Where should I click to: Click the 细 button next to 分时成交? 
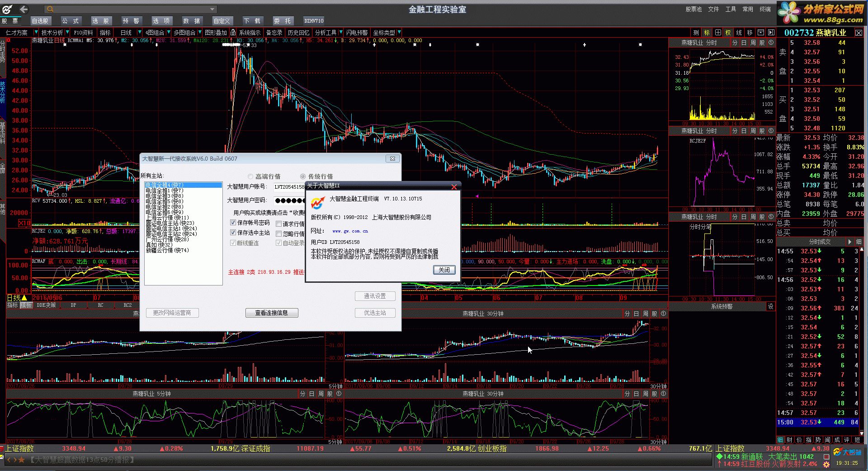[859, 242]
